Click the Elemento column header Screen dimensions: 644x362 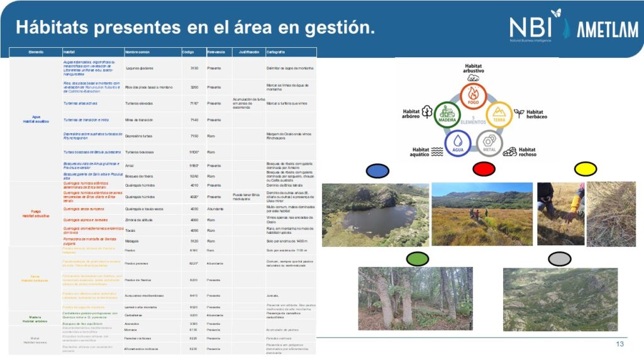(x=36, y=52)
